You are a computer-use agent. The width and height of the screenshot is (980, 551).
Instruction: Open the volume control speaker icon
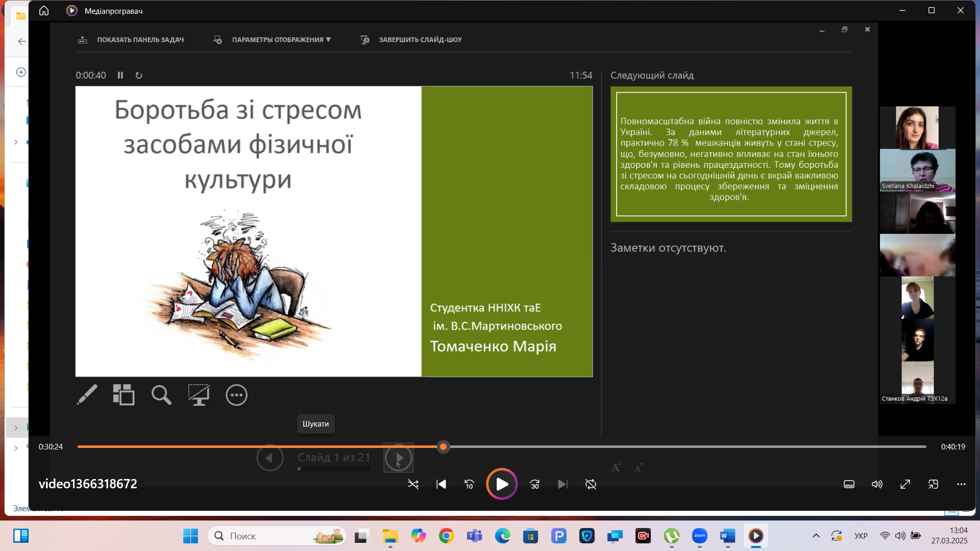pyautogui.click(x=877, y=484)
